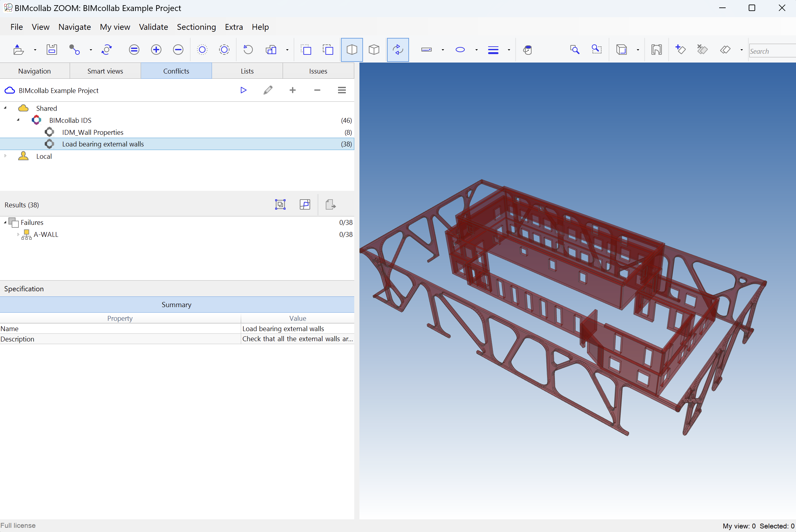Image resolution: width=796 pixels, height=532 pixels.
Task: Click the crossed-out diamonds toolbar icon
Action: tap(702, 50)
